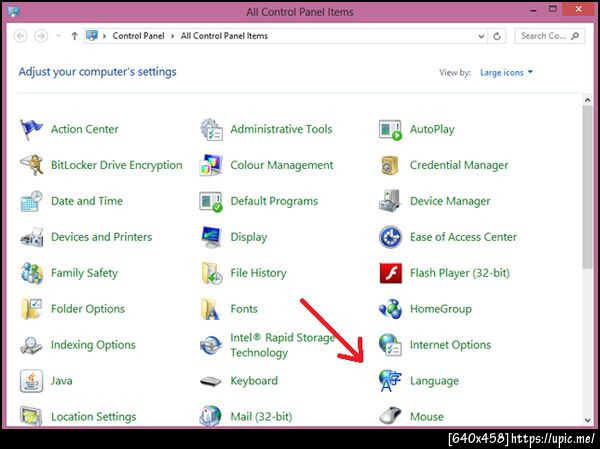Click the vertical scrollbar thumb
Screen dimensions: 600x449
tap(587, 187)
